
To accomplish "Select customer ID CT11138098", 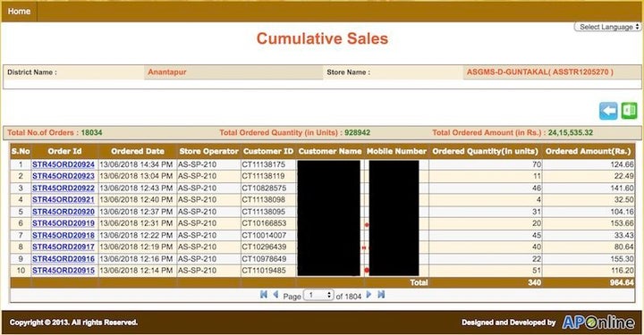I will click(263, 200).
